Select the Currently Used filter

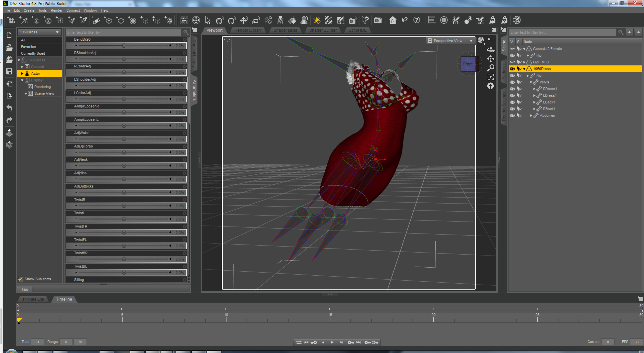33,53
